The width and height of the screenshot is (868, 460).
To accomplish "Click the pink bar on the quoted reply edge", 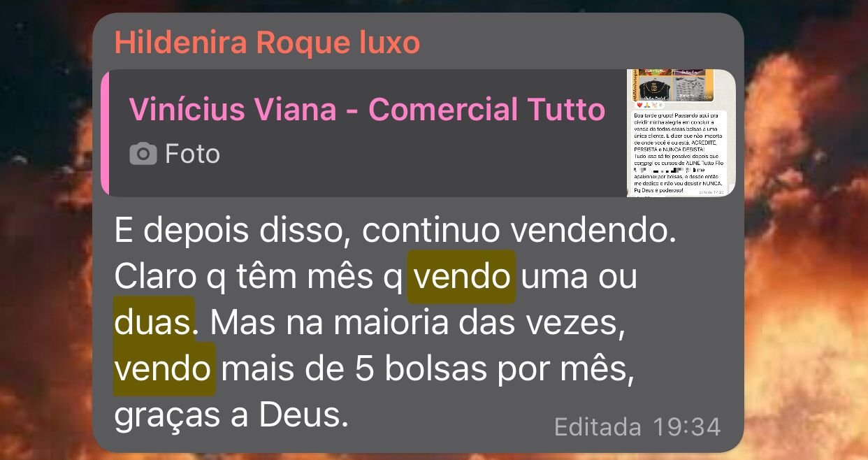I will click(105, 133).
